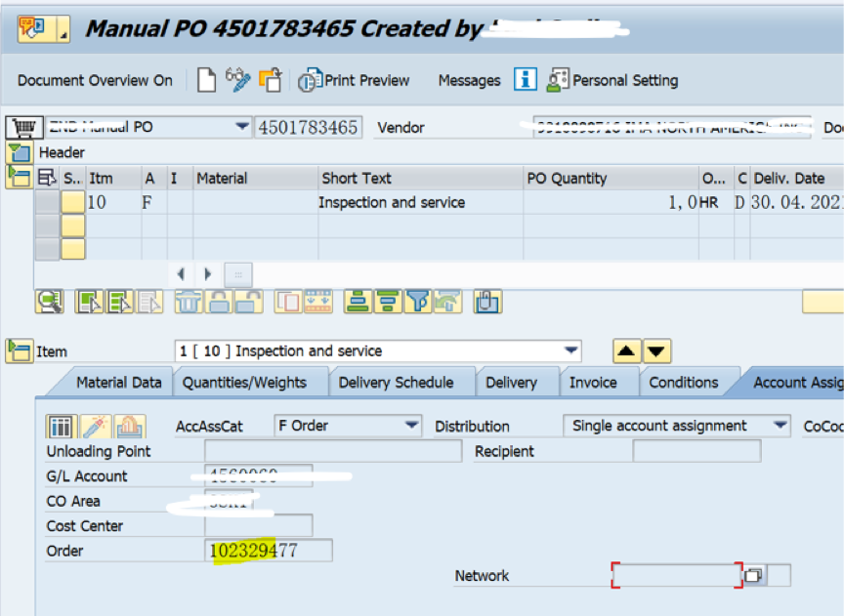844x616 pixels.
Task: Open Distribution 'Single account assignment' dropdown
Action: tap(781, 426)
